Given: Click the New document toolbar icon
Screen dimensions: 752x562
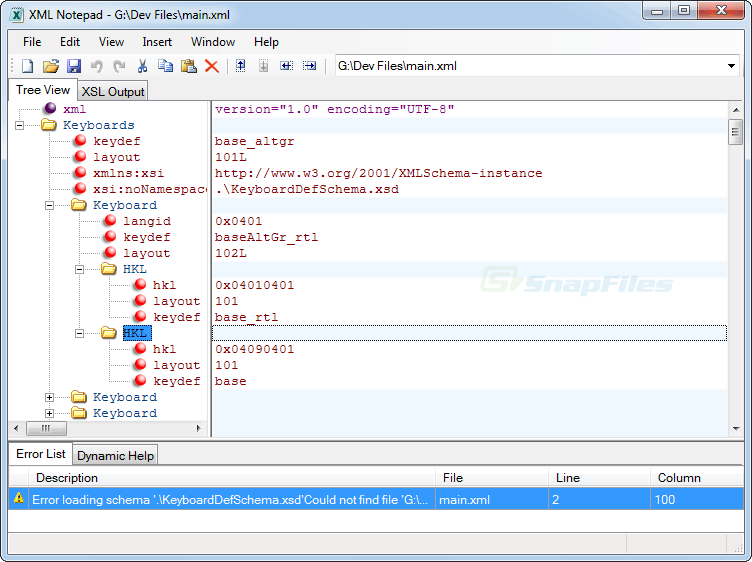Looking at the screenshot, I should [27, 66].
